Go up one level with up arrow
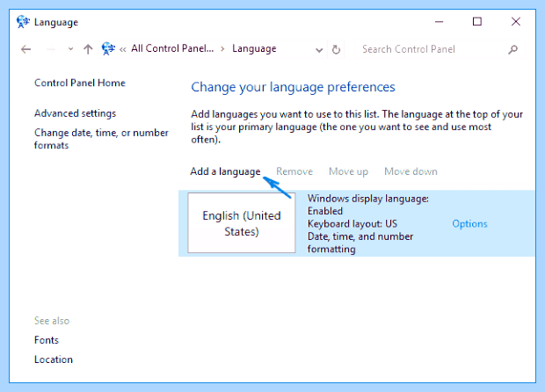Image resolution: width=545 pixels, height=392 pixels. pos(88,49)
